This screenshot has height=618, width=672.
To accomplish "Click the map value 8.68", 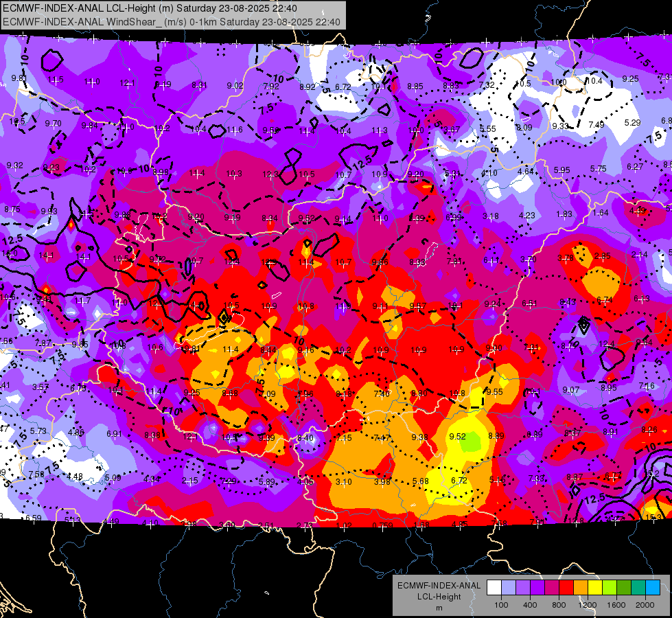I will (230, 393).
